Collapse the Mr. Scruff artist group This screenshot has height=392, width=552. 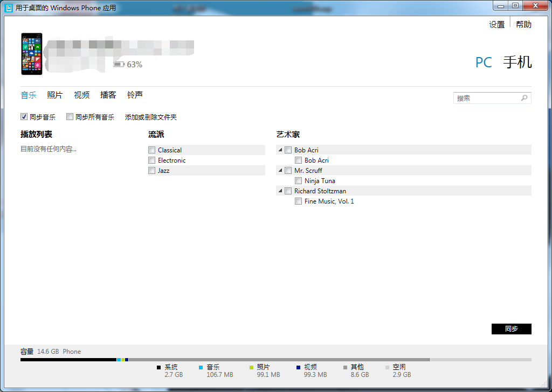point(280,171)
